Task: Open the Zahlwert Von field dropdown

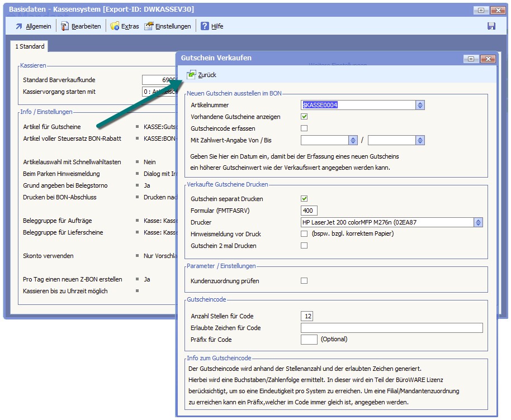Action: tap(353, 141)
